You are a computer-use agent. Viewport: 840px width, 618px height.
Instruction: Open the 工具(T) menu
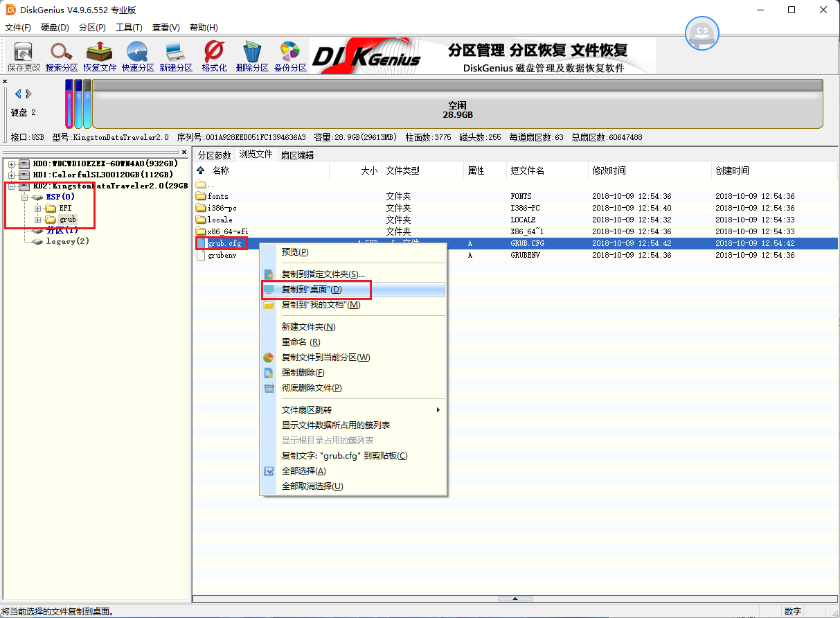pyautogui.click(x=129, y=28)
